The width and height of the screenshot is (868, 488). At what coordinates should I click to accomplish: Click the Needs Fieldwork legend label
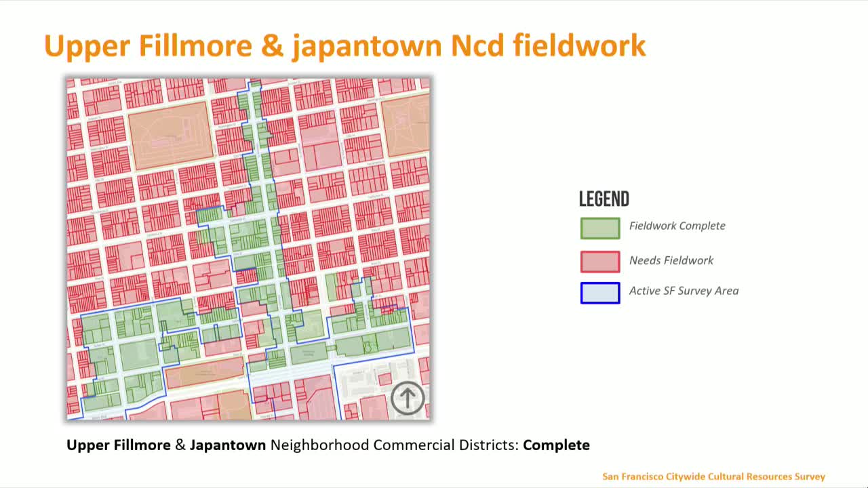click(x=671, y=260)
